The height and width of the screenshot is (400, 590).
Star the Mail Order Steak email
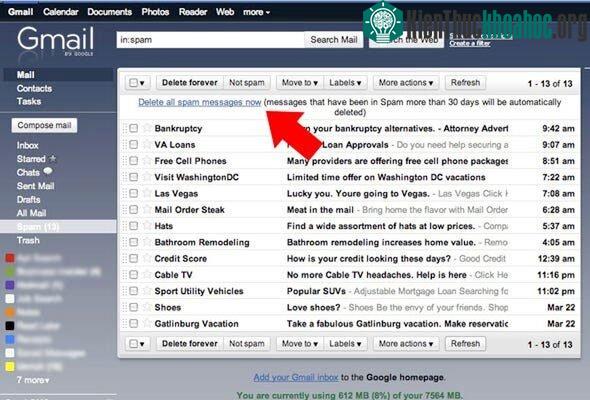coord(147,209)
